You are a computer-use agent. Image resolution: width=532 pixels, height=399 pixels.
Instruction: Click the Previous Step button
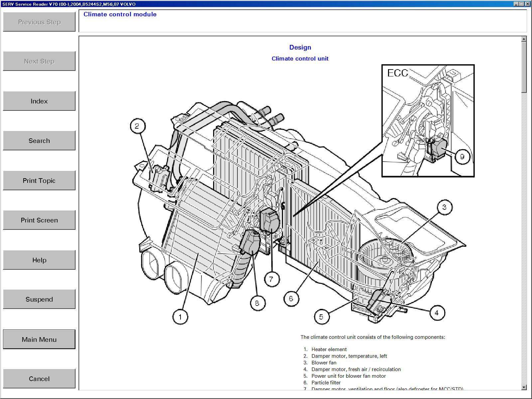[39, 22]
